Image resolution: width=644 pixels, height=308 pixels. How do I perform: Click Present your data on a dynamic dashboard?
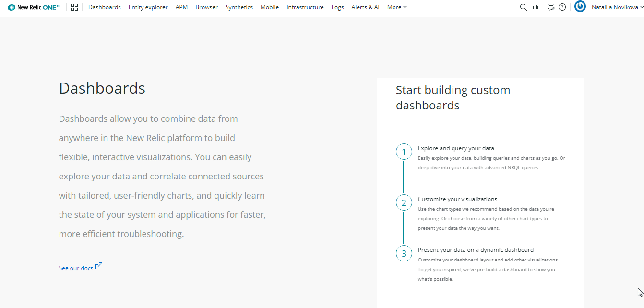(x=476, y=250)
